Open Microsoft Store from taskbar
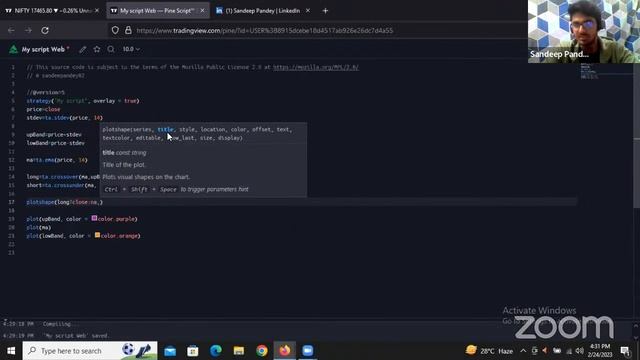 pyautogui.click(x=193, y=351)
